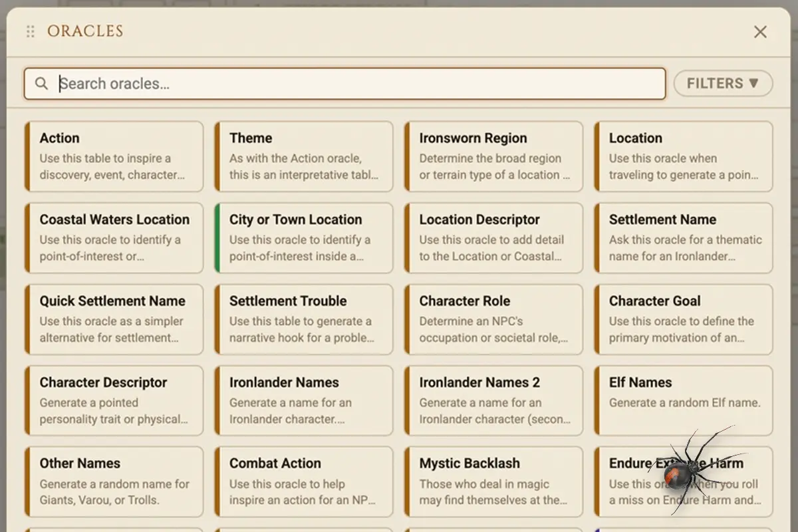Select the Ironlander Names 2 oracle
This screenshot has height=532, width=798.
point(493,400)
